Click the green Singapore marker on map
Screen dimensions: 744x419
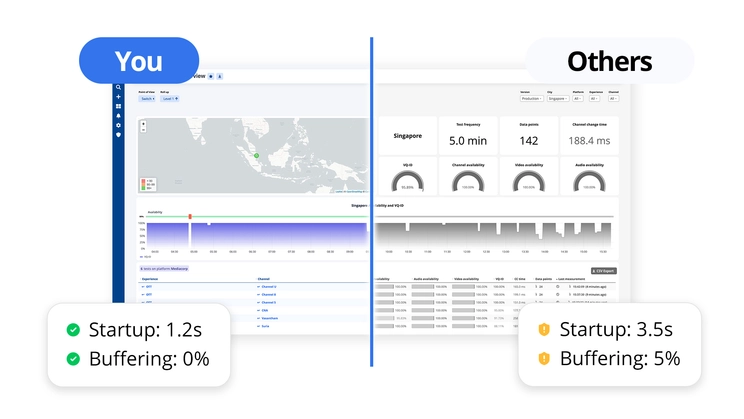tap(256, 156)
